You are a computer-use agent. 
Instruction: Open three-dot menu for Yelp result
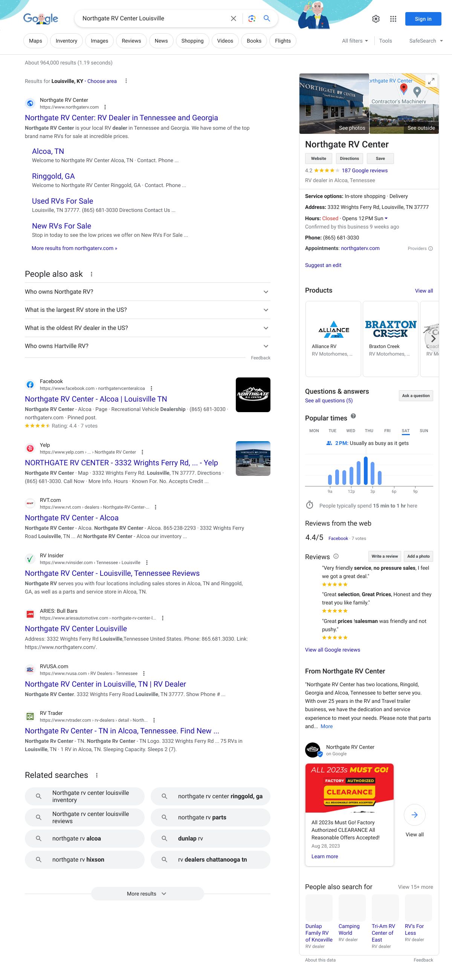(x=142, y=452)
